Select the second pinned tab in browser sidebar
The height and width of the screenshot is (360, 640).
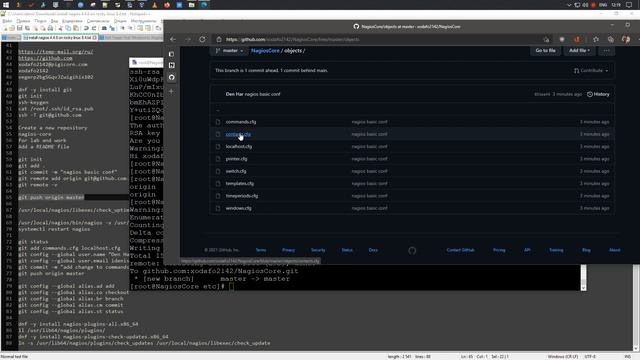pyautogui.click(x=171, y=65)
